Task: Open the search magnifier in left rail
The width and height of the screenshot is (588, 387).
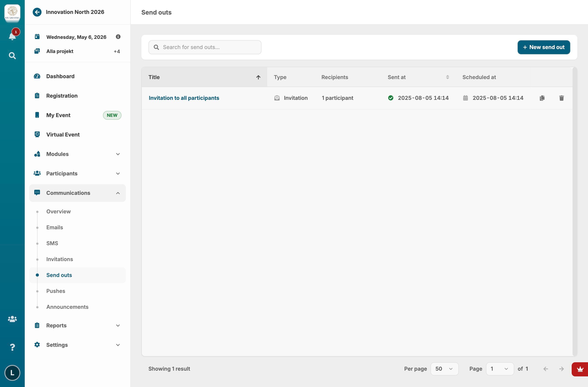Action: point(12,56)
